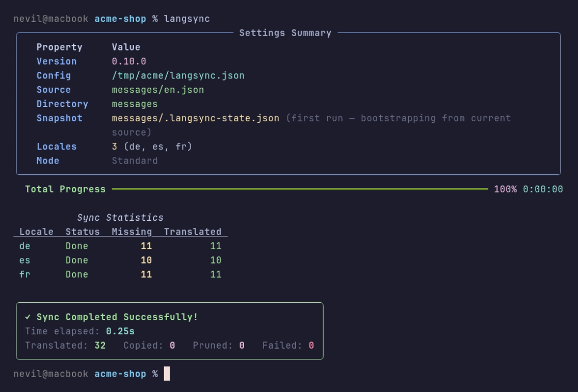Click the green Total Progress bar

[x=300, y=189]
